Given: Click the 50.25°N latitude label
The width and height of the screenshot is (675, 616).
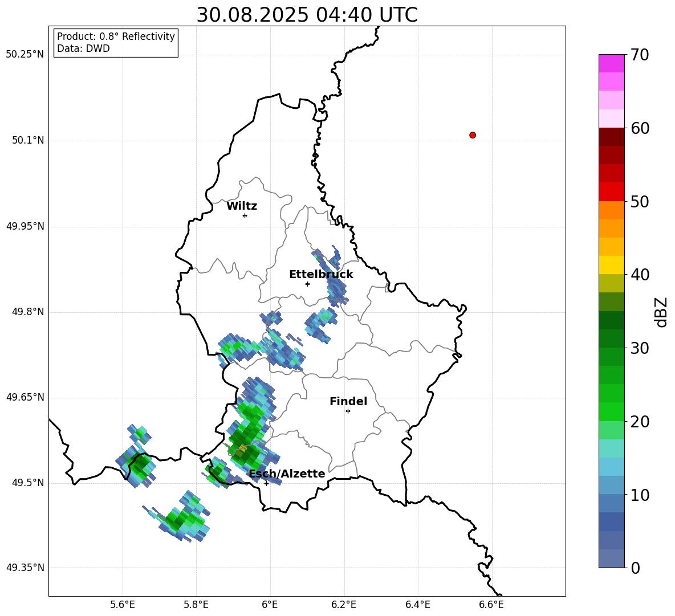Looking at the screenshot, I should point(25,55).
